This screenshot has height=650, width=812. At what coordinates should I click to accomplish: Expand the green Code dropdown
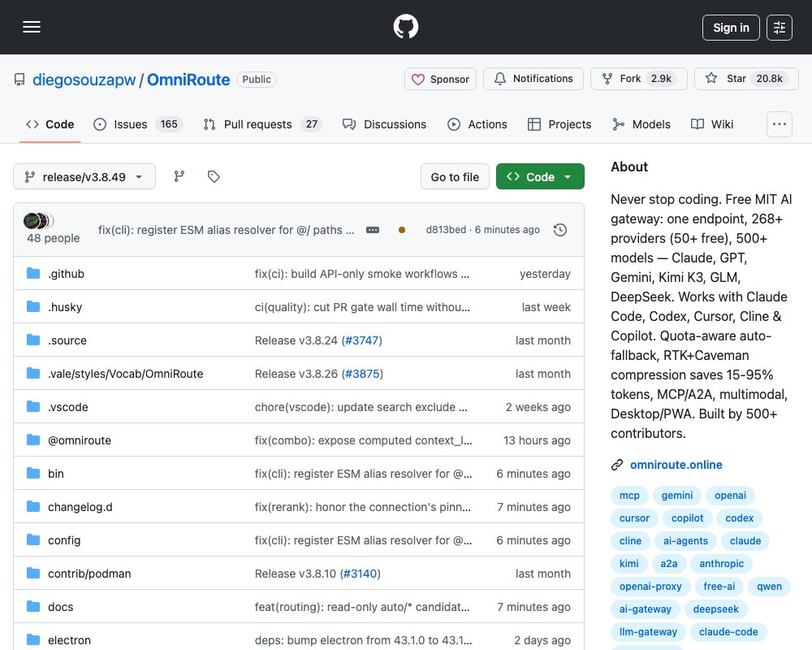point(540,177)
